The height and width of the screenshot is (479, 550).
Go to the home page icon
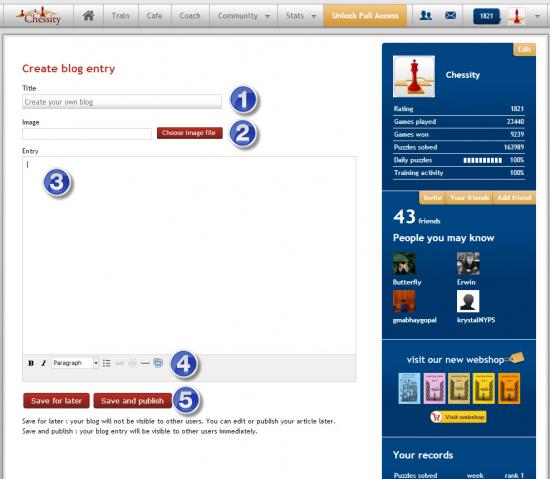coord(88,15)
